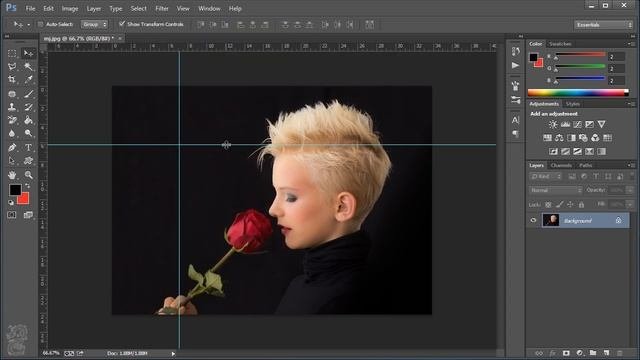Viewport: 640px width, 360px height.
Task: Enable the Auto-Select checkbox
Action: click(40, 24)
